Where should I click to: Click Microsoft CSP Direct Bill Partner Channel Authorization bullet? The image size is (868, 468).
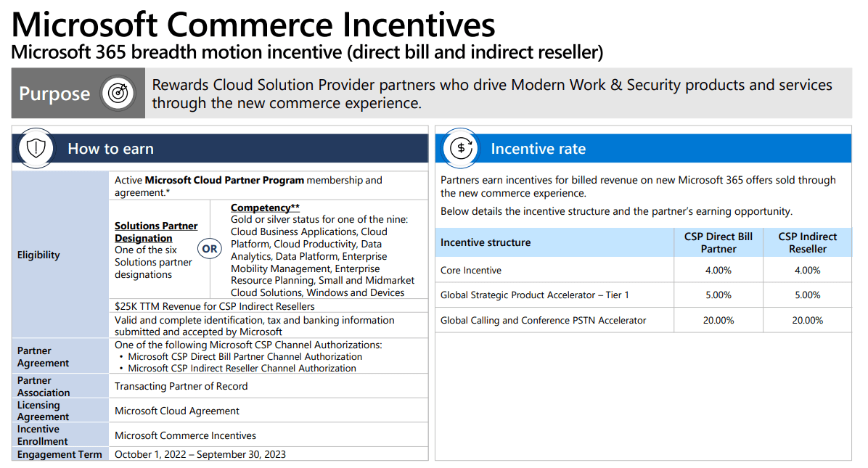pos(245,357)
